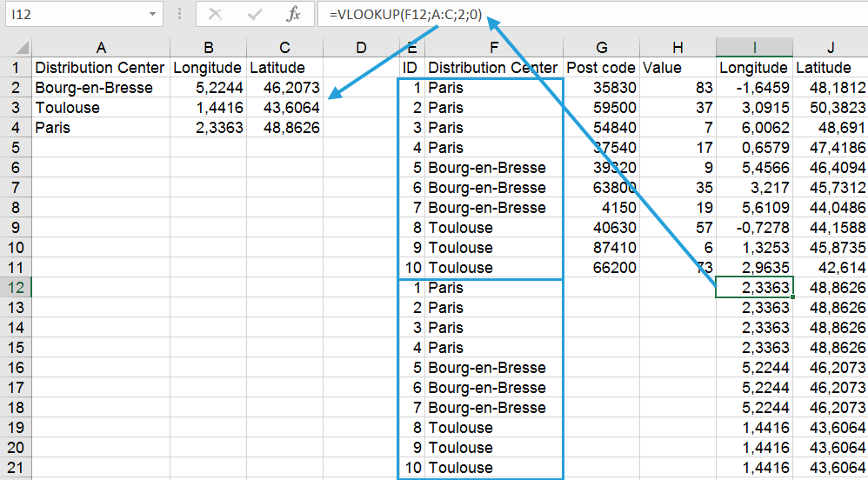Select column C header
The width and height of the screenshot is (868, 480).
(284, 48)
